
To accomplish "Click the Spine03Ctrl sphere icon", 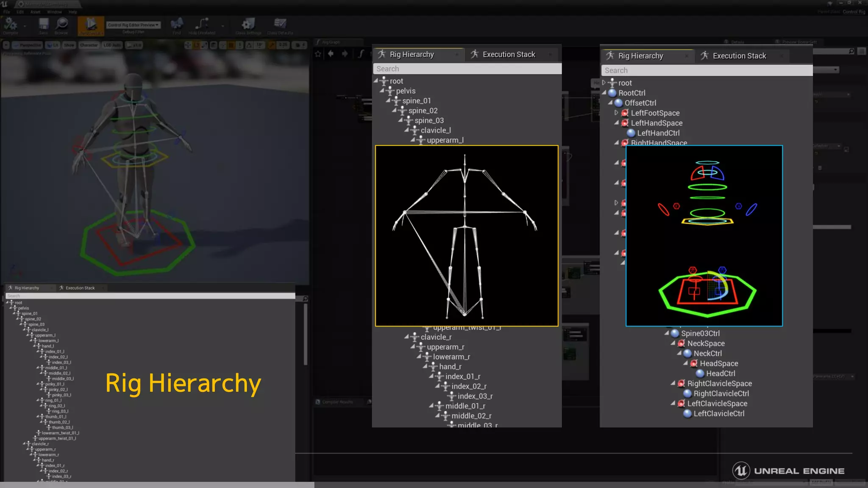I will [x=675, y=333].
